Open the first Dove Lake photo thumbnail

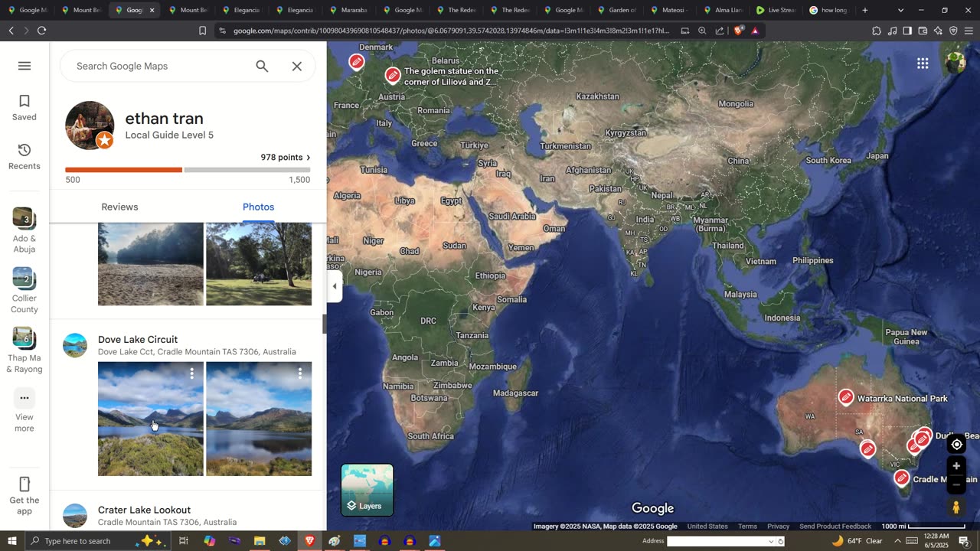[x=151, y=419]
